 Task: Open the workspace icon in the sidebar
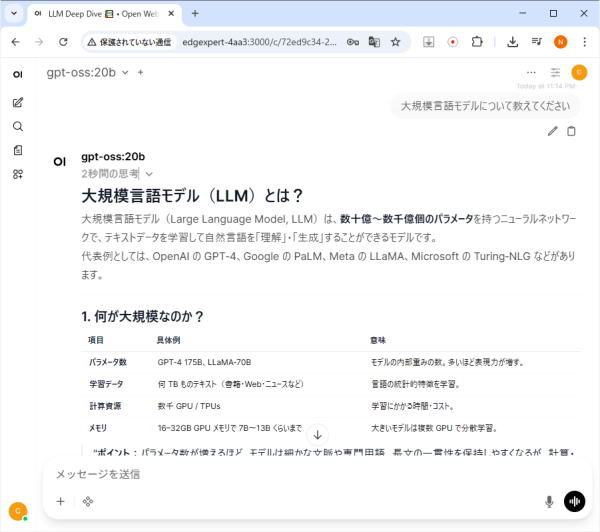18,174
